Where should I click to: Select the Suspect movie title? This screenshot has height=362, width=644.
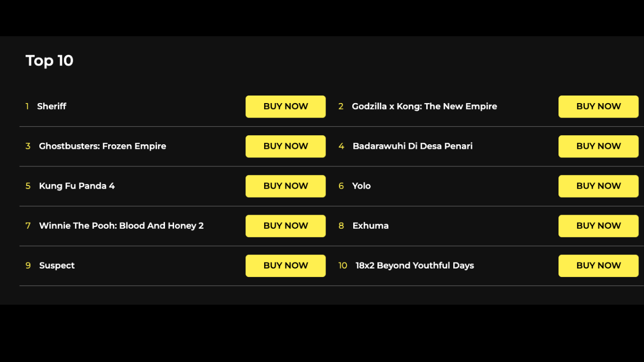coord(57,265)
